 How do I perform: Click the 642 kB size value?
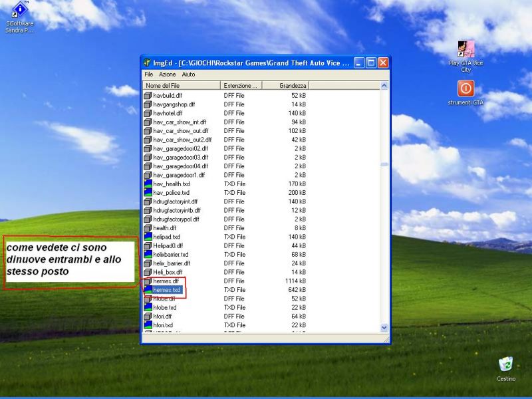coord(297,290)
